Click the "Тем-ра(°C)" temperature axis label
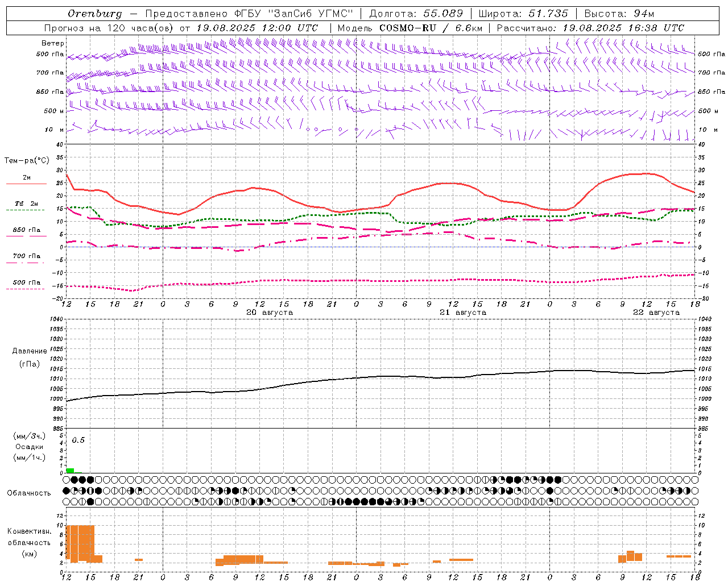 pyautogui.click(x=27, y=161)
